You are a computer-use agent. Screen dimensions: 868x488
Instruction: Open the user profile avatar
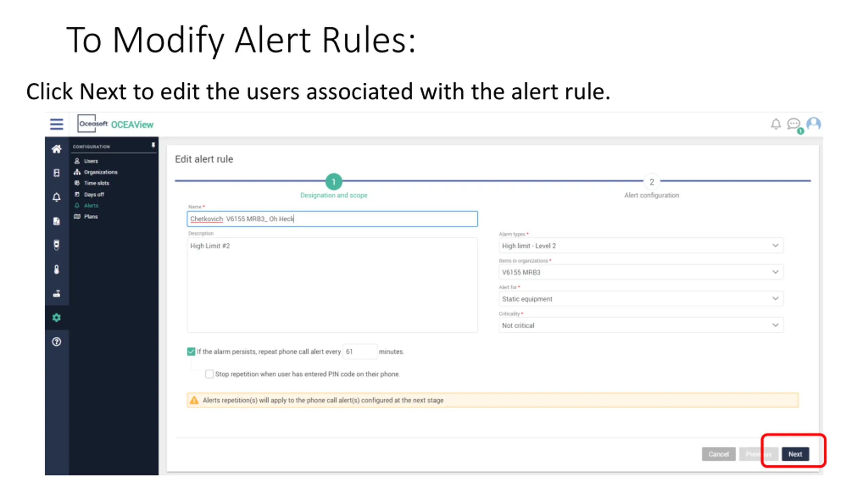(814, 124)
